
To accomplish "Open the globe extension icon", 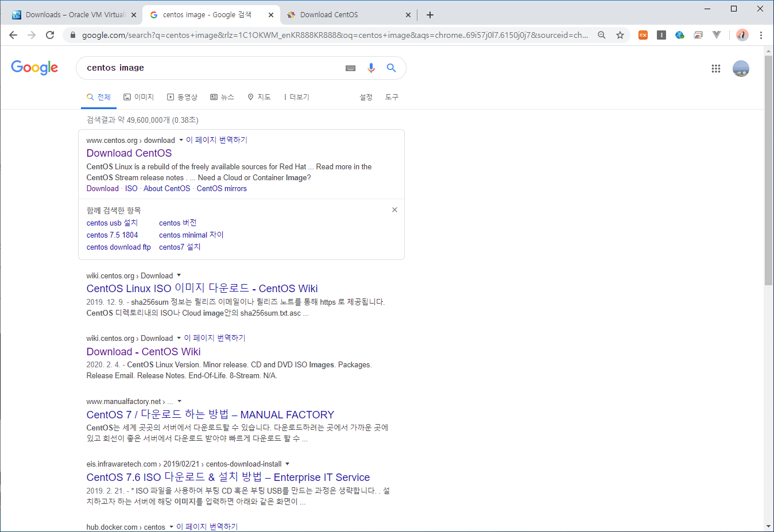I will pyautogui.click(x=680, y=35).
